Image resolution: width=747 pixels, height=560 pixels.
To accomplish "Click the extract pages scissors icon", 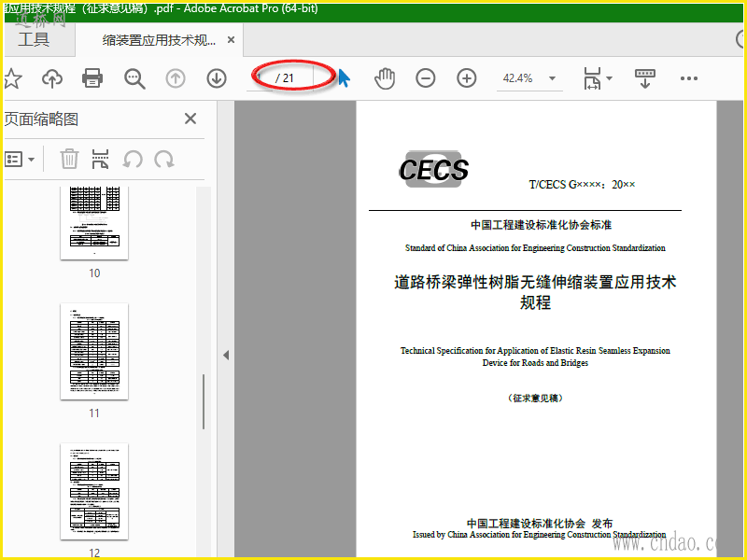I will 100,159.
